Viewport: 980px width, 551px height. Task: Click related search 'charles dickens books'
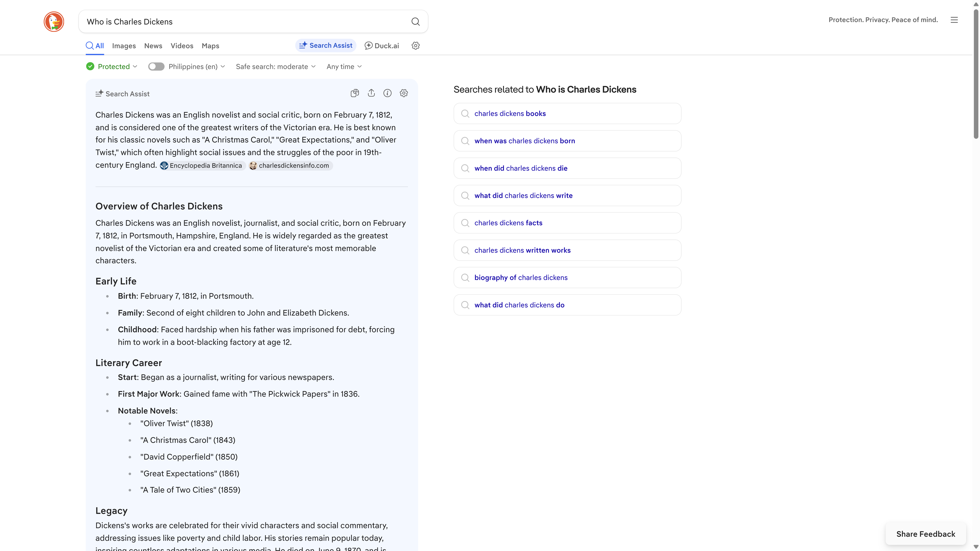coord(510,113)
